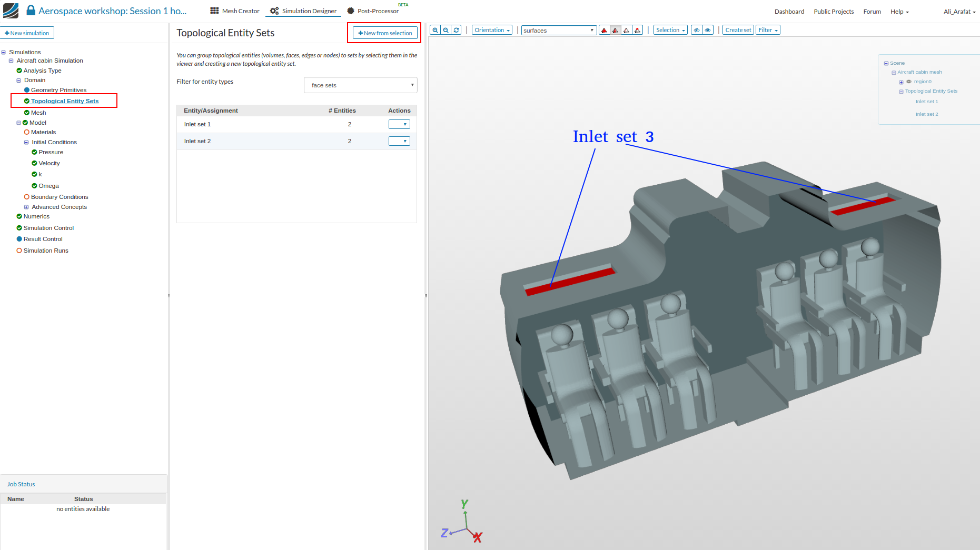Collapse Aircraft cabin mesh in scene tree
This screenshot has height=550, width=980.
point(894,73)
